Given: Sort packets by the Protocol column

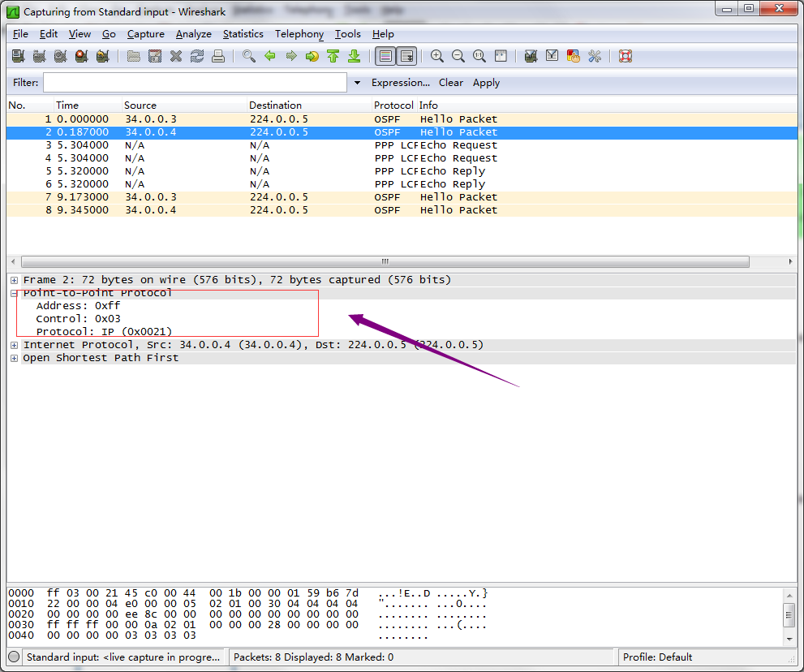Looking at the screenshot, I should (x=393, y=106).
